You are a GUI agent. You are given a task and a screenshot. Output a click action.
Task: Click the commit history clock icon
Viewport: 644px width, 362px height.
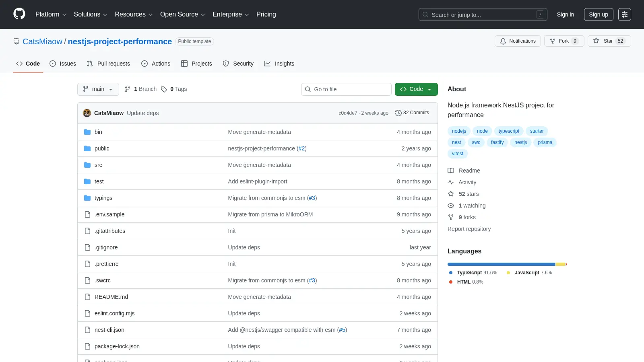[x=398, y=113]
